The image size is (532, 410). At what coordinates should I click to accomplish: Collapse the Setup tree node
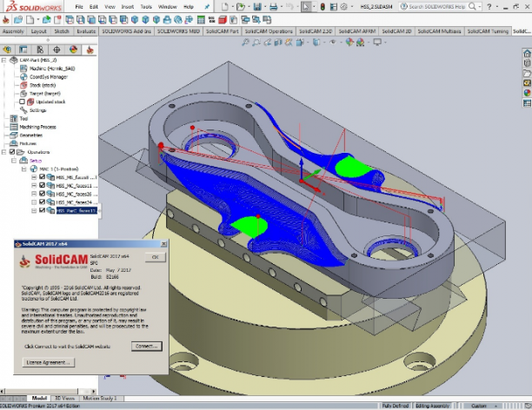click(x=14, y=161)
